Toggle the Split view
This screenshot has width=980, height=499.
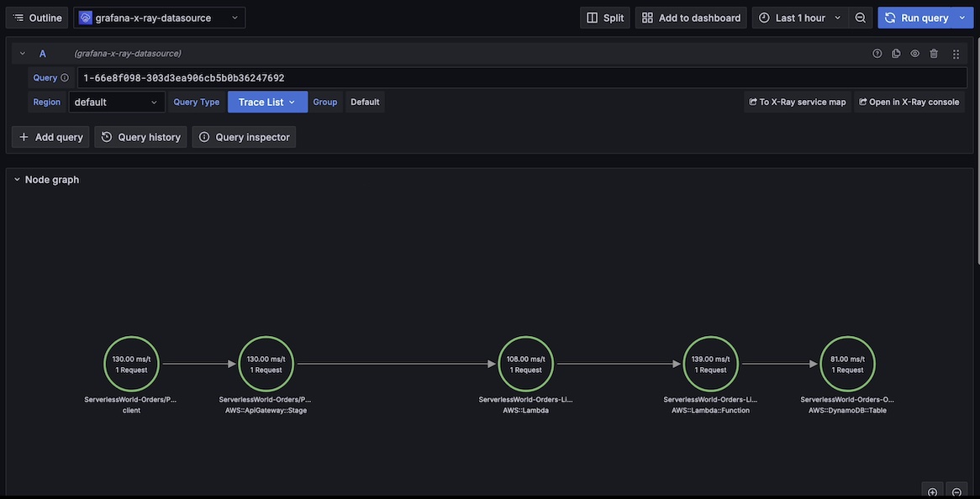(x=605, y=18)
